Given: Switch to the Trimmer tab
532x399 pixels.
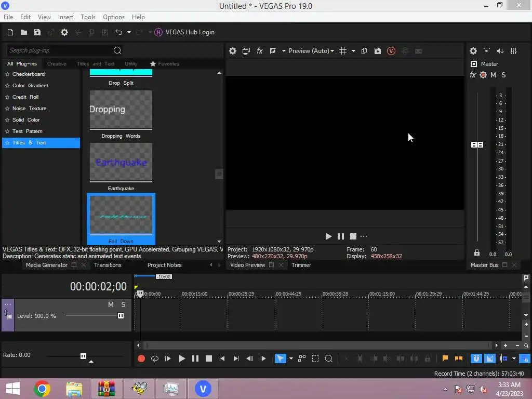Looking at the screenshot, I should (301, 265).
